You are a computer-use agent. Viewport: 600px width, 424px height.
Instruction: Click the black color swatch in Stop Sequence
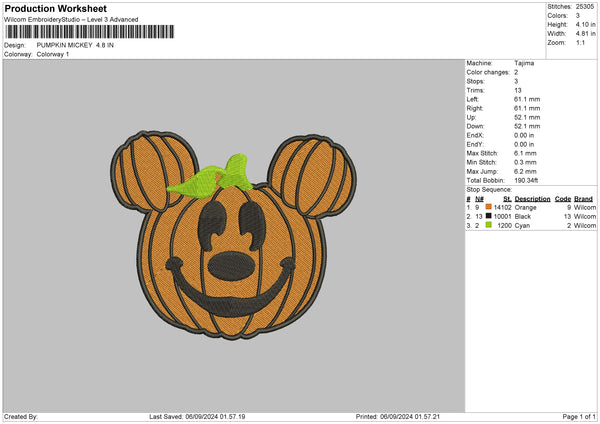click(x=487, y=216)
